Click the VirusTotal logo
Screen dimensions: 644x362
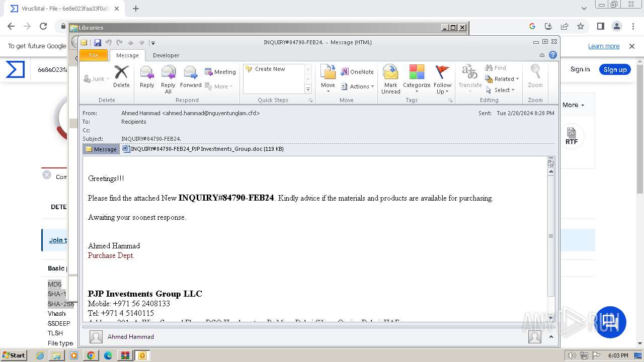point(15,69)
